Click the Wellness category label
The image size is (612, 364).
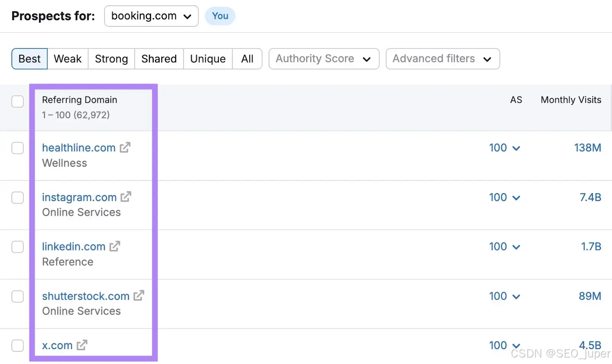pyautogui.click(x=65, y=163)
